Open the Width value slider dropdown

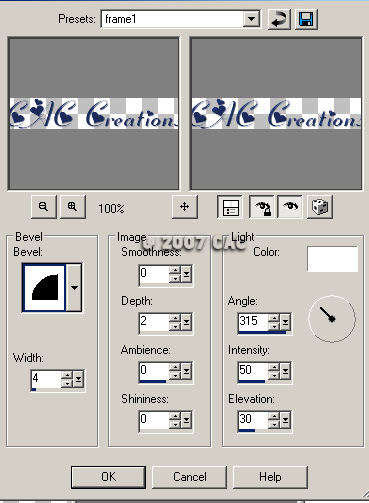(x=79, y=379)
